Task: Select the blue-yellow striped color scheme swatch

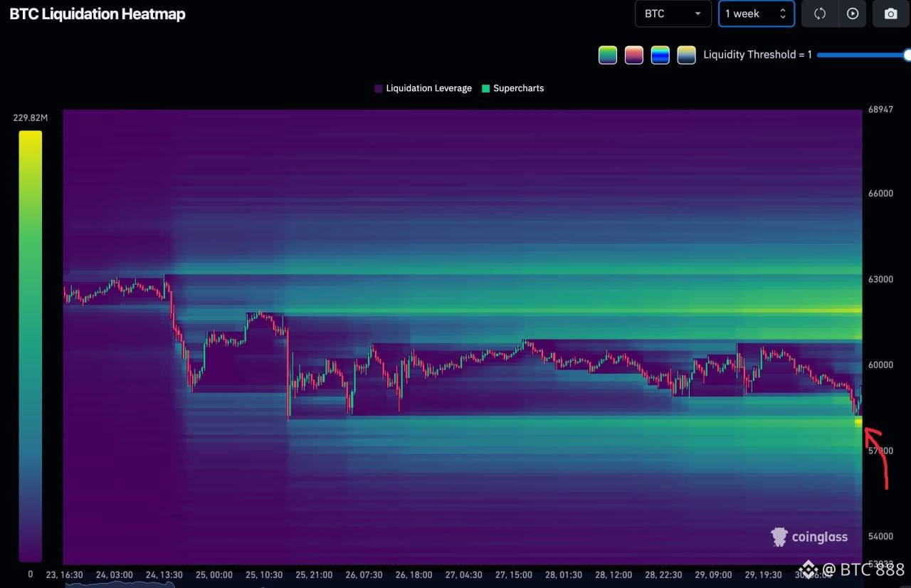Action: pos(660,55)
